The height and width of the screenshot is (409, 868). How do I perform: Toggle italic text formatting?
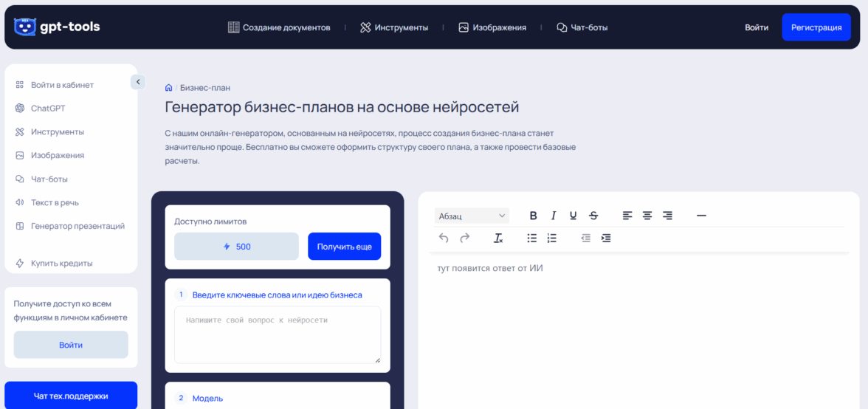click(554, 216)
